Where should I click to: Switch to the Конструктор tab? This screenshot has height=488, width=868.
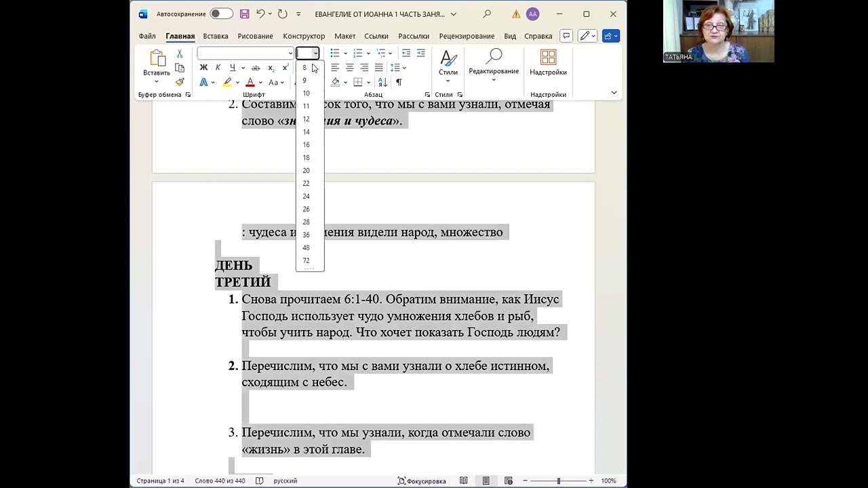click(304, 36)
